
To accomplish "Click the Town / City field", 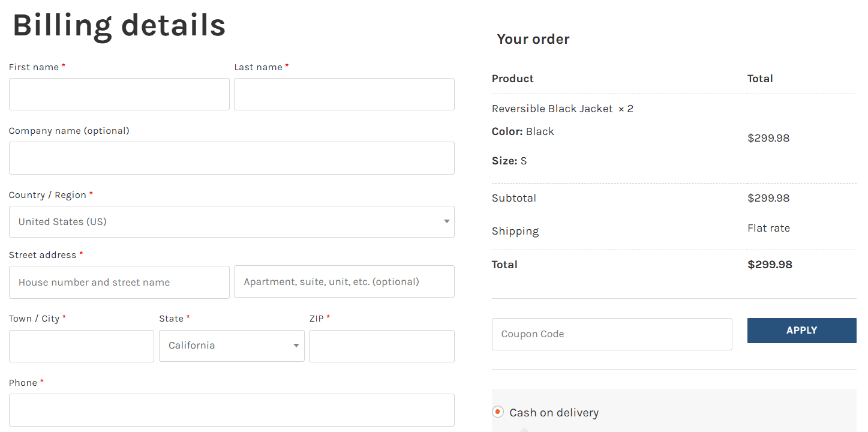I will tap(81, 346).
